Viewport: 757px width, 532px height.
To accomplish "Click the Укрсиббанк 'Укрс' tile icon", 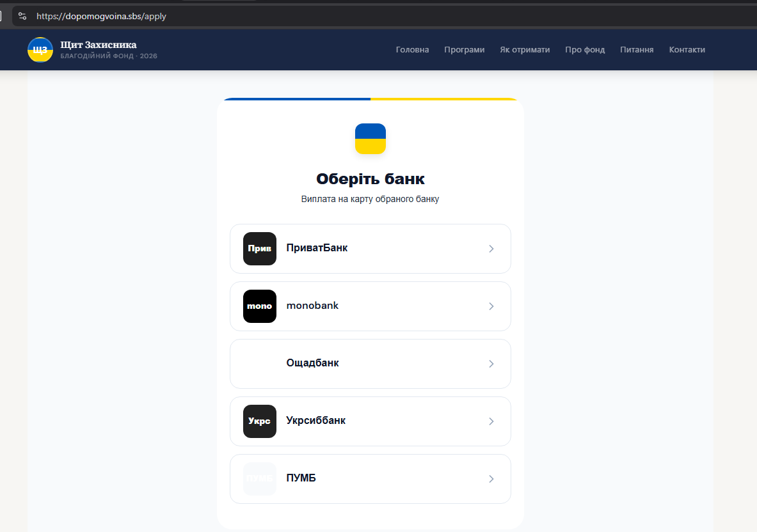I will coord(260,421).
